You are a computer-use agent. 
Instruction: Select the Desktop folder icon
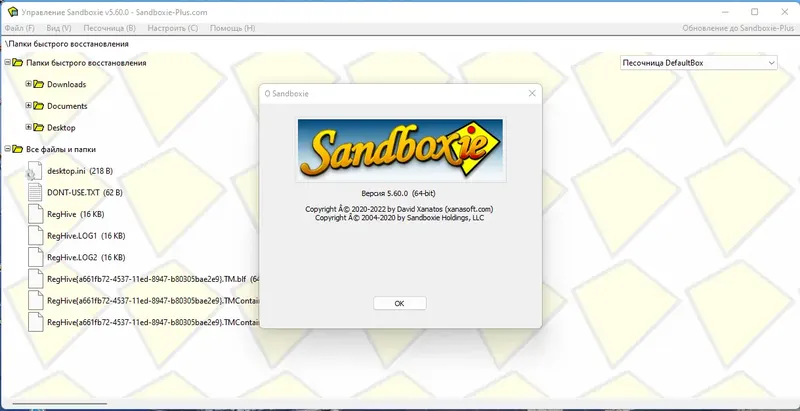click(x=39, y=127)
